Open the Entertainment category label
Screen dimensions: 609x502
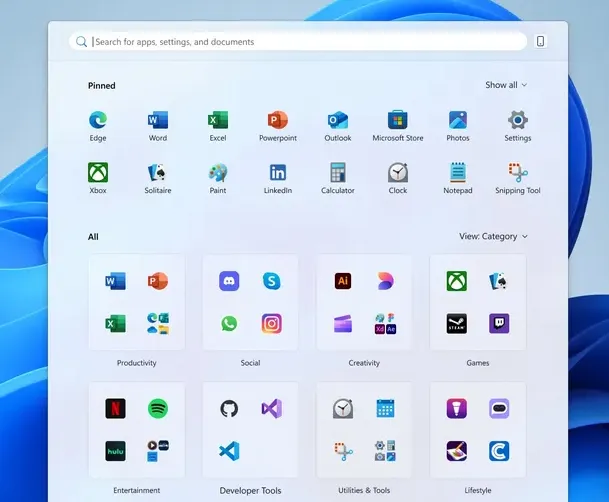(x=137, y=490)
